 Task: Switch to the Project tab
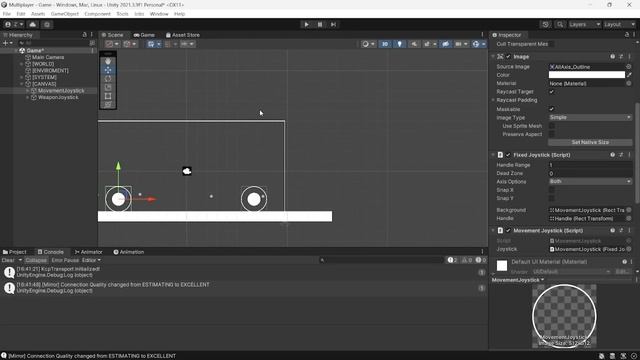tap(15, 252)
